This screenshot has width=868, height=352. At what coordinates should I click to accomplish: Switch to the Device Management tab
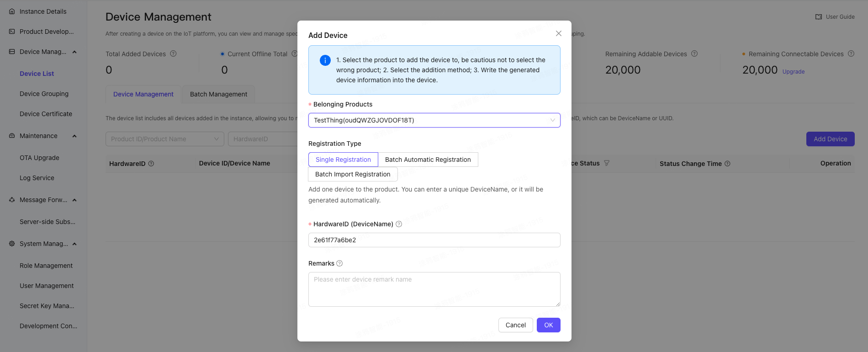(143, 94)
